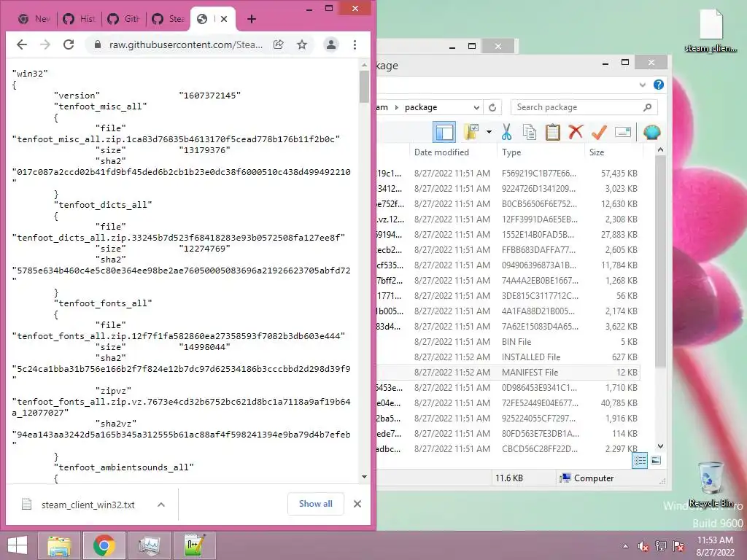The height and width of the screenshot is (560, 747).
Task: Switch to the 'Stea' GitHub tab
Action: [x=169, y=19]
